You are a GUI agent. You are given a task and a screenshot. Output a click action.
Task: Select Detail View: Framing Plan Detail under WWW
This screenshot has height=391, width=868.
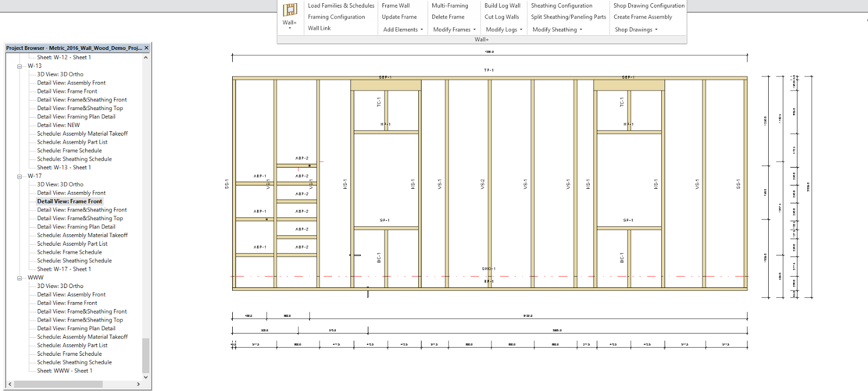(x=76, y=328)
